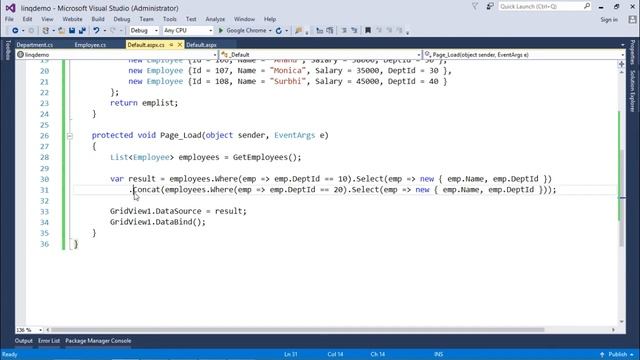The height and width of the screenshot is (360, 640).
Task: Open the View menu
Action: 47,19
